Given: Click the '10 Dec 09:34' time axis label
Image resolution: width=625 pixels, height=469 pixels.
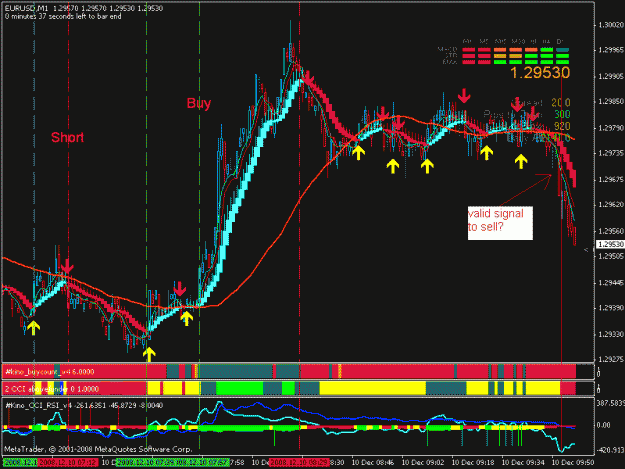Looking at the screenshot, I should 523,463.
